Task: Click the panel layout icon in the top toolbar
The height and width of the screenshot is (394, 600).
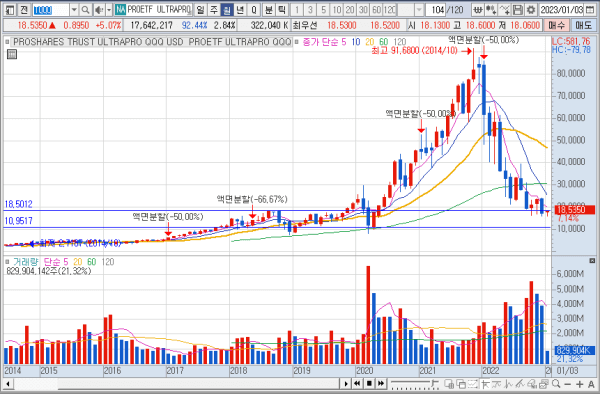Action: [x=10, y=10]
